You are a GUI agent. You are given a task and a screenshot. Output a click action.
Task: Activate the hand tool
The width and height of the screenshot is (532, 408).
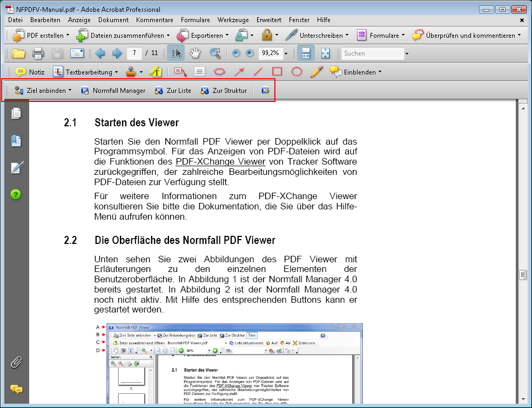(195, 53)
